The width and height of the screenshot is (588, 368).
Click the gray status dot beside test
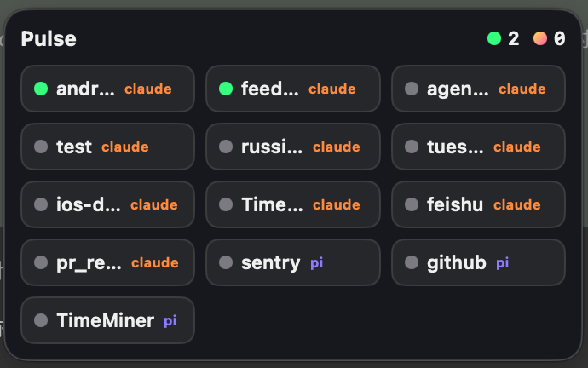(41, 147)
